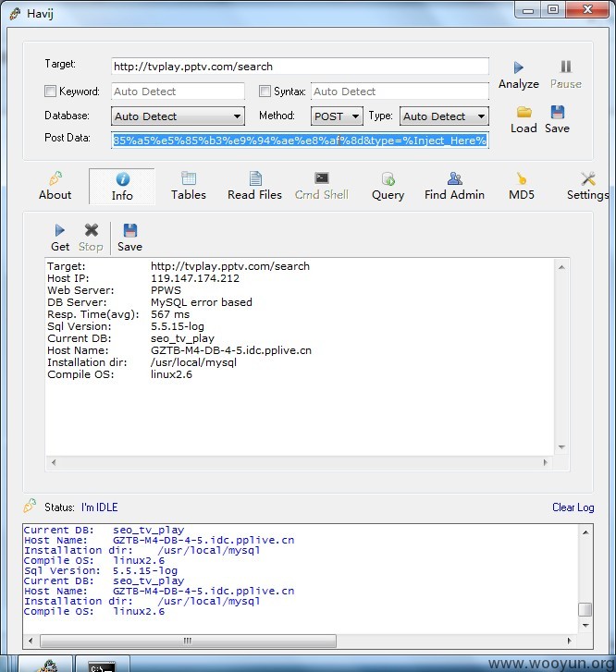Open the Cmd Shell icon
616x672 pixels.
click(x=322, y=177)
